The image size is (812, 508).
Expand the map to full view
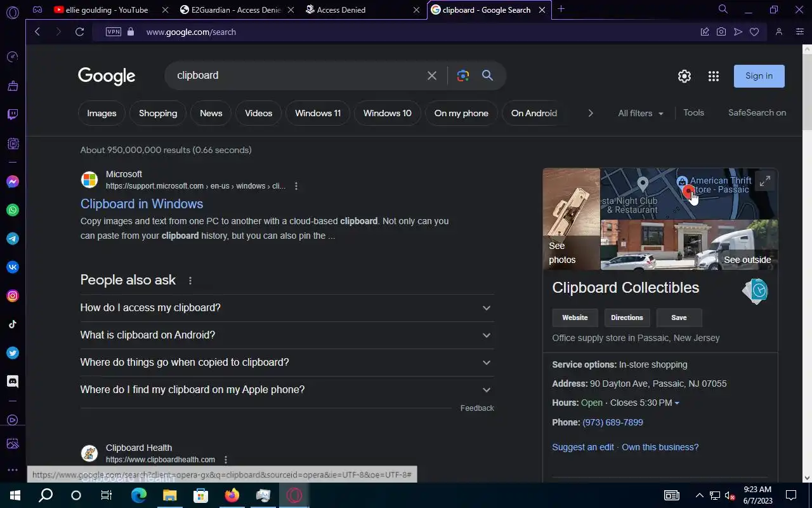[x=765, y=180]
